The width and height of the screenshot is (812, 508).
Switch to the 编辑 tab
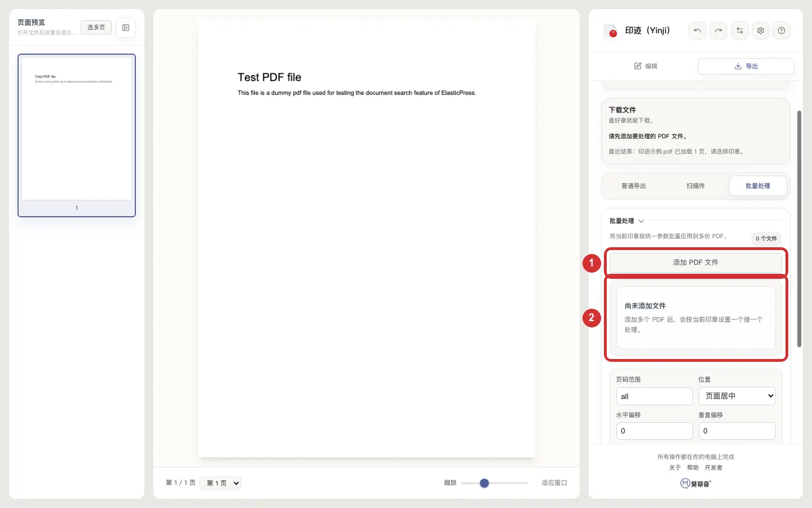click(646, 66)
